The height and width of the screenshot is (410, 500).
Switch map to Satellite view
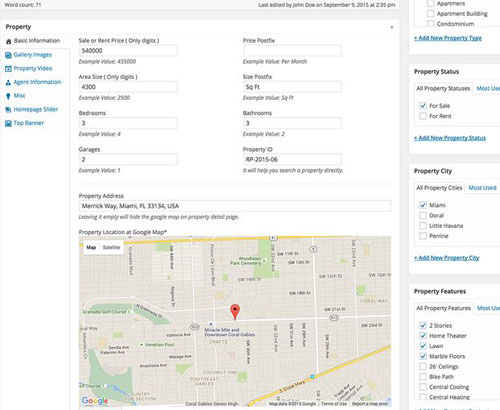tap(111, 247)
